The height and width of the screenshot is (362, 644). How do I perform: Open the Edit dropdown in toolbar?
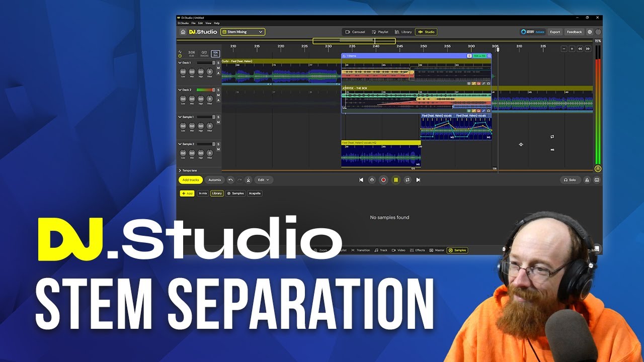tap(264, 179)
